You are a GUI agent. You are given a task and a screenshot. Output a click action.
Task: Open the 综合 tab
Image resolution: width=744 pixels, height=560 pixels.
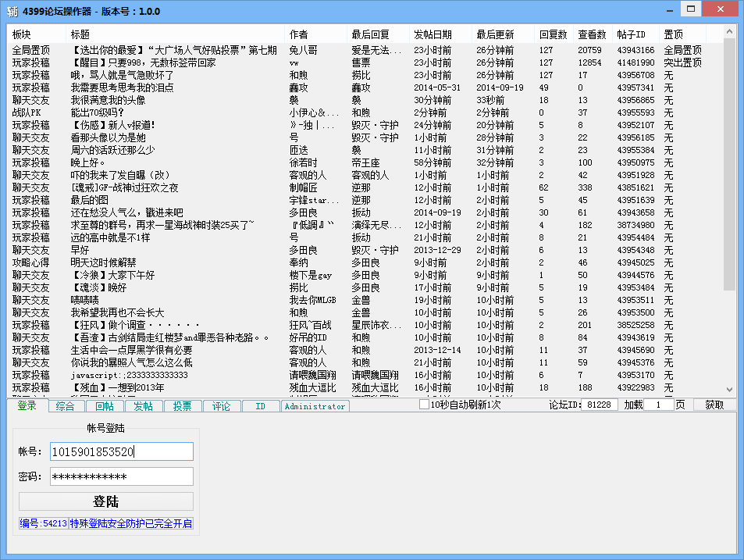(66, 406)
